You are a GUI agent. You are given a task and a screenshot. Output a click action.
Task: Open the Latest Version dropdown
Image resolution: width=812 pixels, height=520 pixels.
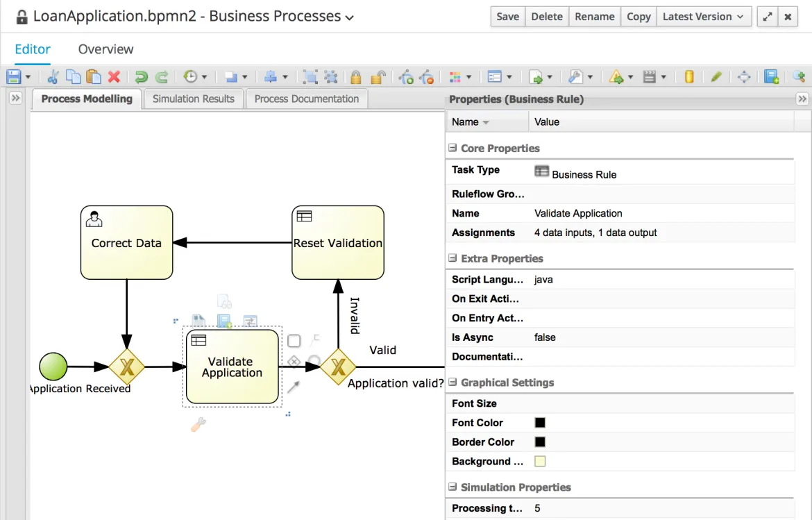[703, 16]
